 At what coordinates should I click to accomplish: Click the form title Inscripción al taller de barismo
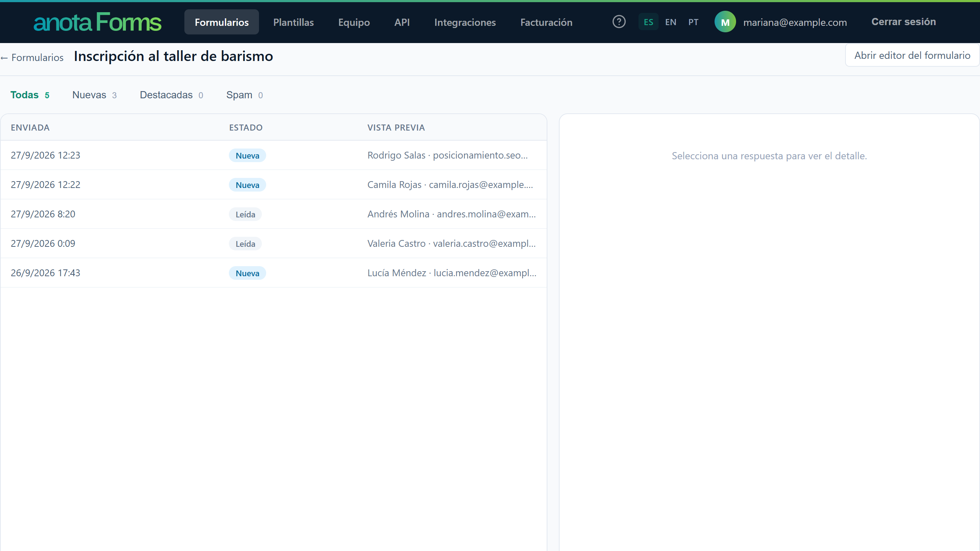[174, 56]
